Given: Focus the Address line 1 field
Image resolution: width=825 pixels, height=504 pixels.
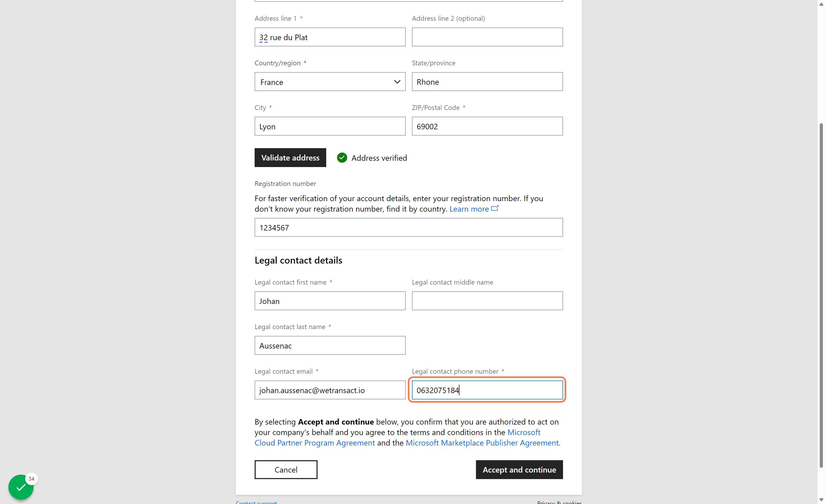Looking at the screenshot, I should click(330, 37).
